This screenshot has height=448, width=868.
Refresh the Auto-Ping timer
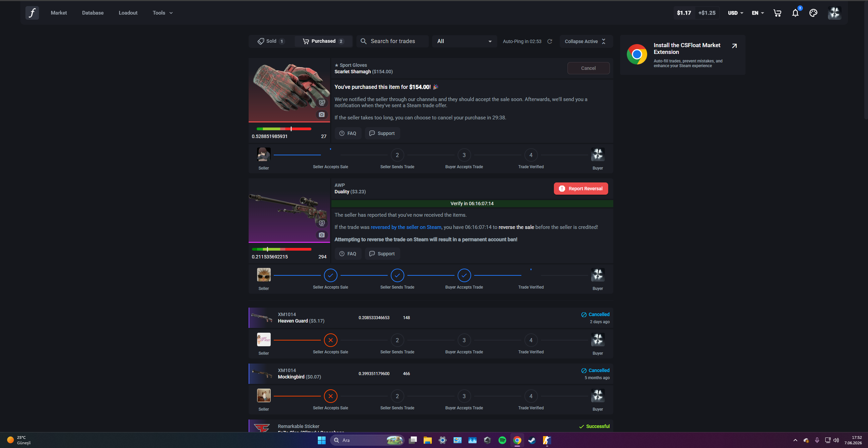pos(550,41)
